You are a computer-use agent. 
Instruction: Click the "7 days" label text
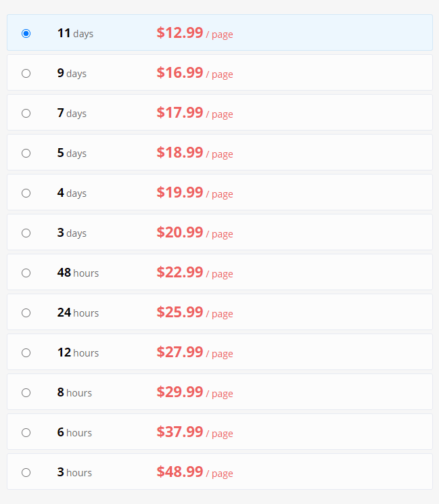(72, 113)
